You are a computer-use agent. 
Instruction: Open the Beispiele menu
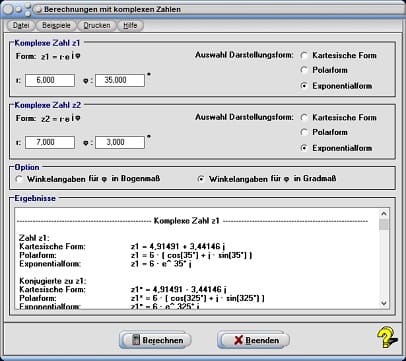(x=56, y=25)
